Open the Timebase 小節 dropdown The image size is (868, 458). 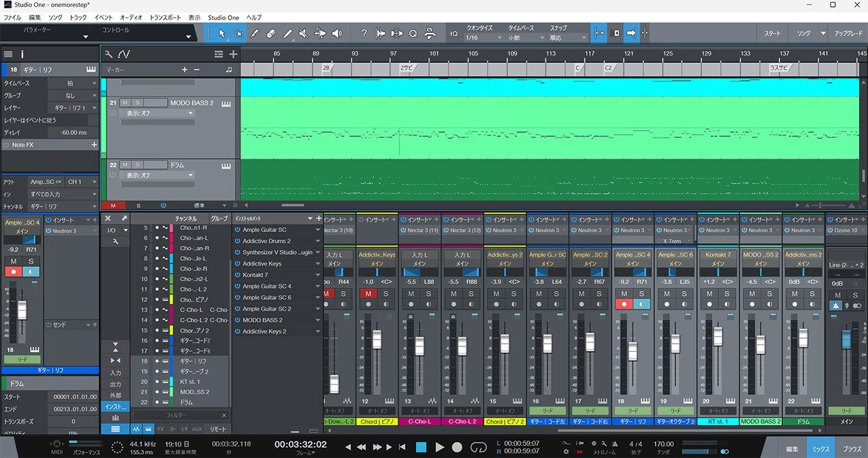coord(525,38)
